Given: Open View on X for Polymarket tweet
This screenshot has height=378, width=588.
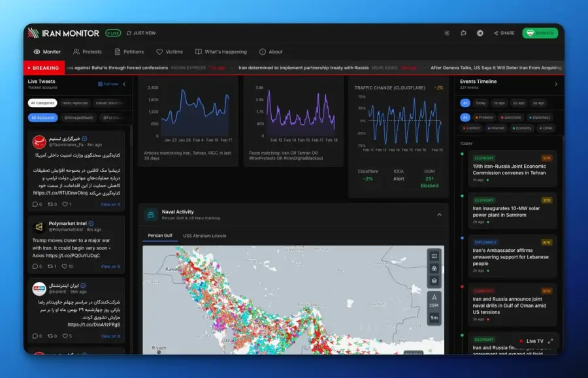Looking at the screenshot, I should [x=110, y=267].
